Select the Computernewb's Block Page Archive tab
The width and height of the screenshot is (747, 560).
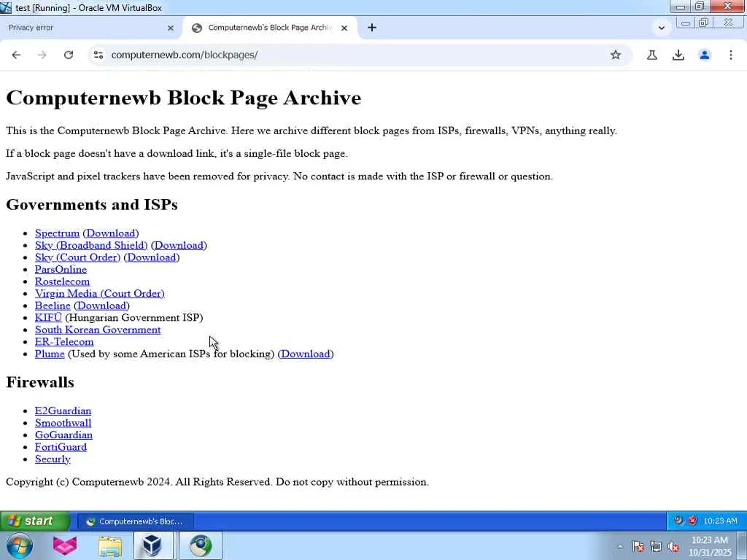[270, 28]
